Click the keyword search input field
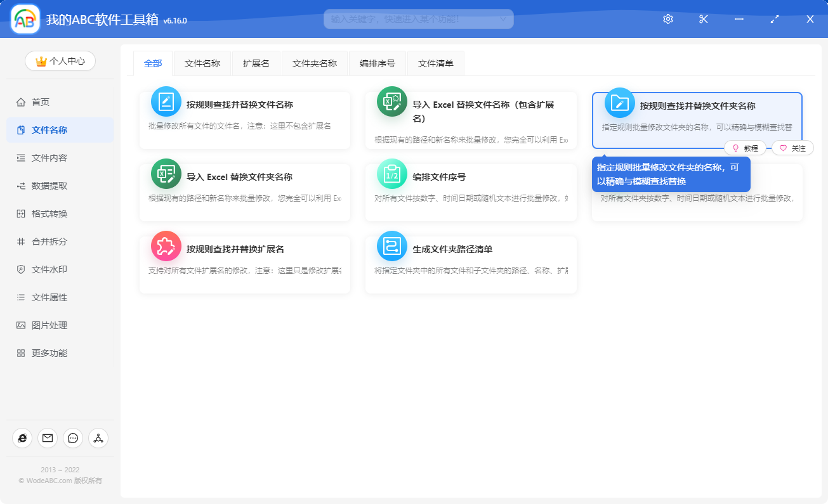 pyautogui.click(x=419, y=18)
